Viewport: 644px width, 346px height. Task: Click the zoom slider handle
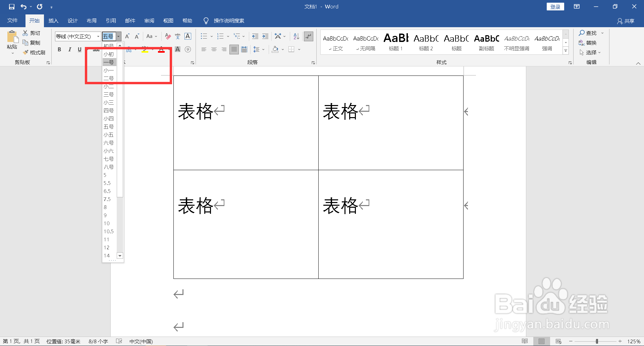click(597, 341)
